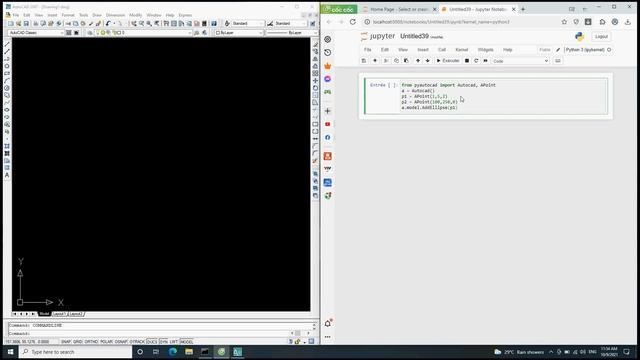The width and height of the screenshot is (640, 360).
Task: Interrupt the kernel with stop icon
Action: (x=467, y=61)
